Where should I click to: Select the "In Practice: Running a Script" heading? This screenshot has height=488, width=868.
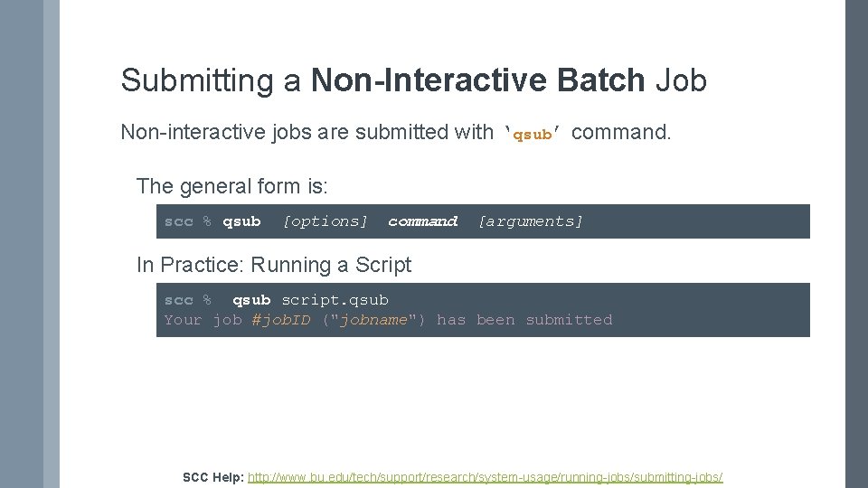(273, 265)
